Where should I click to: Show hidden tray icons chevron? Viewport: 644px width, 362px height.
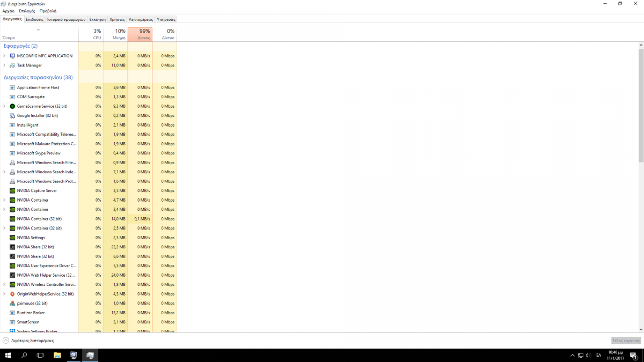(x=573, y=356)
